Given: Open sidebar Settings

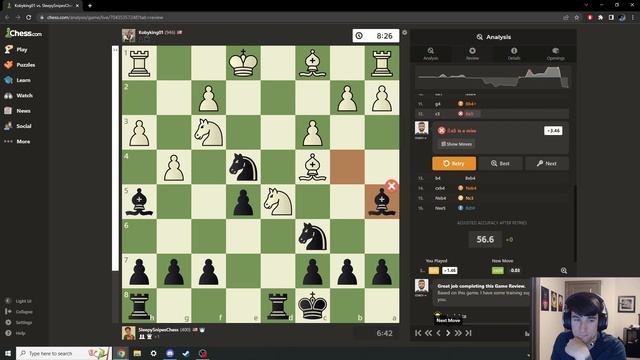Looking at the screenshot, I should pos(19,322).
